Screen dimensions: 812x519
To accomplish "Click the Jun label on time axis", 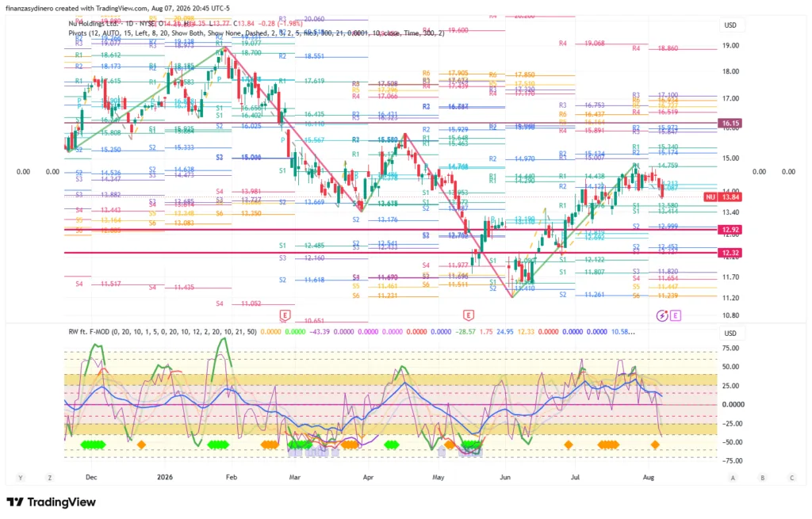I will (505, 477).
